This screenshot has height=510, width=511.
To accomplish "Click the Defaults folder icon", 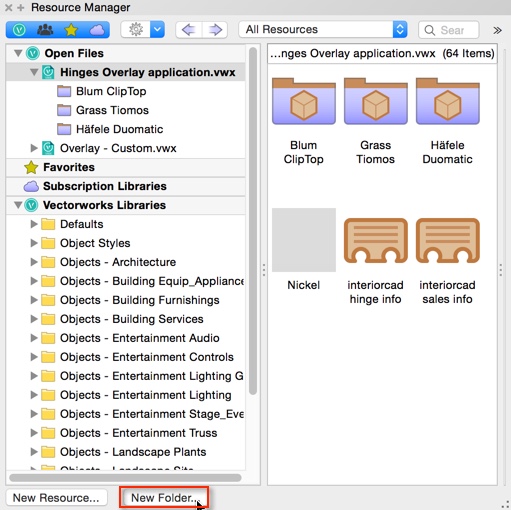I will click(x=48, y=224).
